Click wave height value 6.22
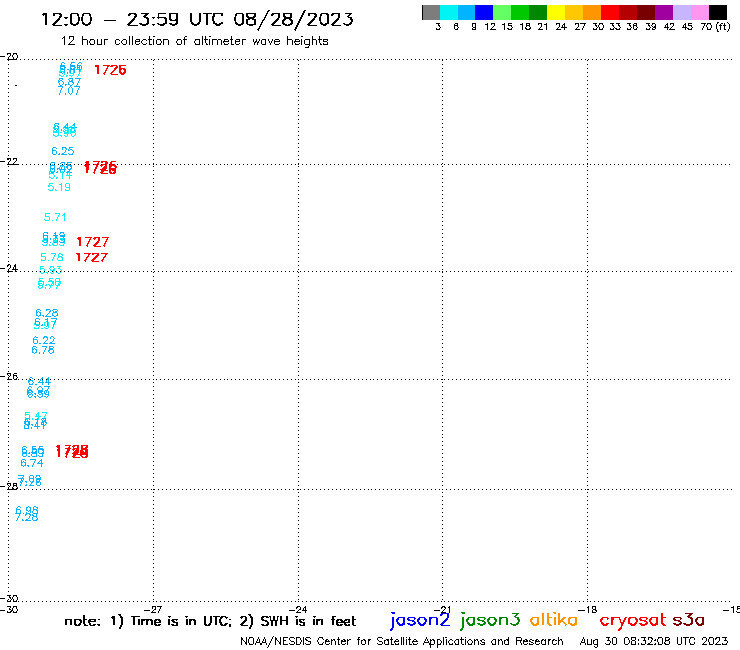This screenshot has height=650, width=740. pos(44,340)
